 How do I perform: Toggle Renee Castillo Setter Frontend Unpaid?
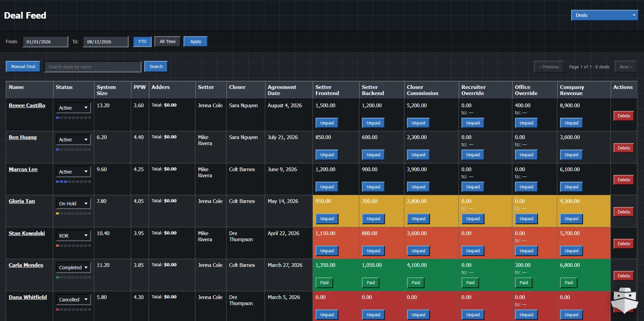(327, 123)
